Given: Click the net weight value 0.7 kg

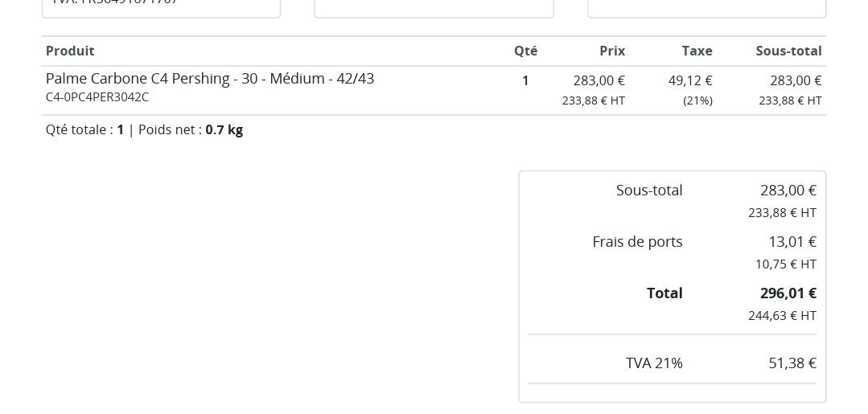Looking at the screenshot, I should point(224,129).
